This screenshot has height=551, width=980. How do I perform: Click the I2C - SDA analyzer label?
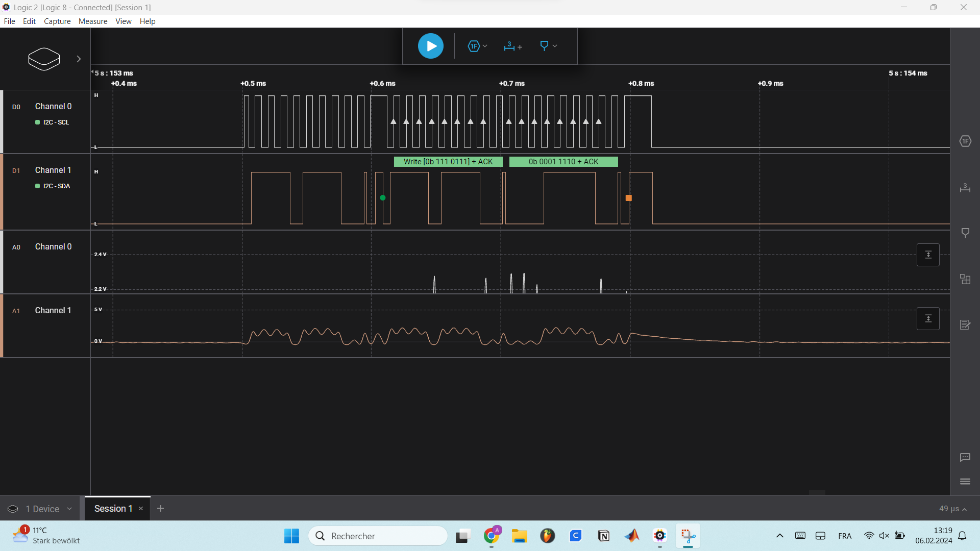[56, 186]
